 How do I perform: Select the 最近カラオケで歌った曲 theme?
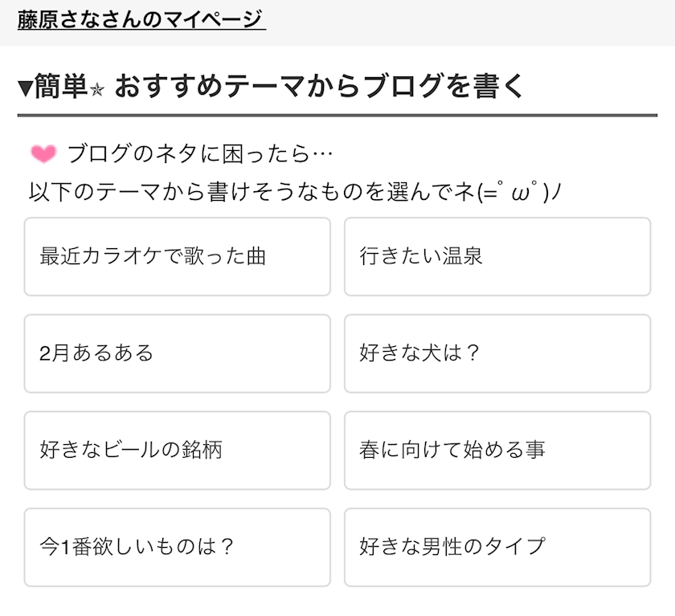tap(177, 256)
